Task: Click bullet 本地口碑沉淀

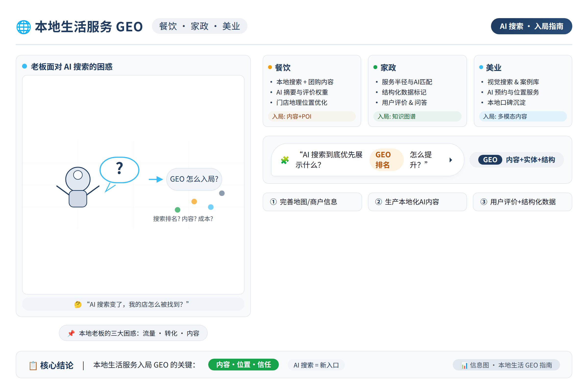Action: click(506, 102)
